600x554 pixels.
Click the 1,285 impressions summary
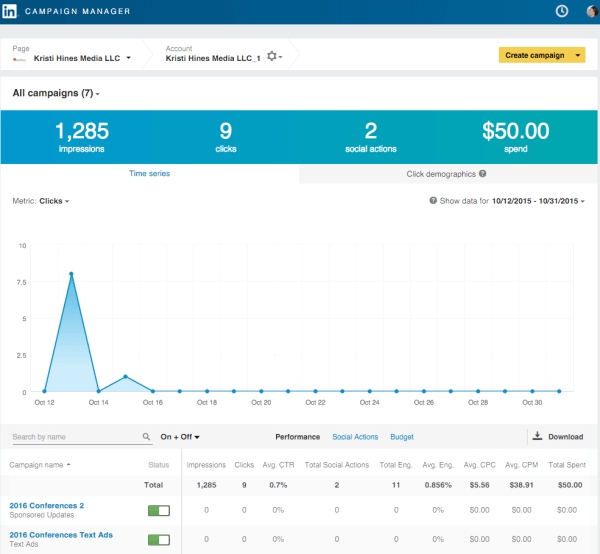(x=82, y=137)
